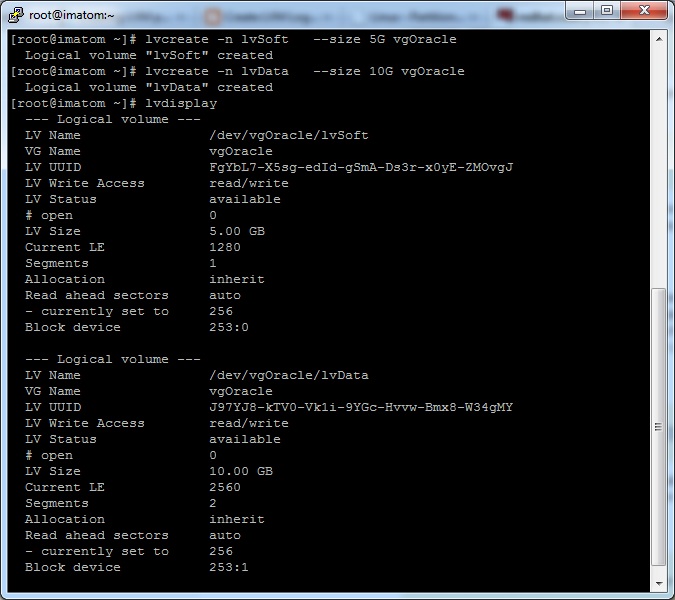675x600 pixels.
Task: Click the Current LE value 1280
Action: pos(225,247)
